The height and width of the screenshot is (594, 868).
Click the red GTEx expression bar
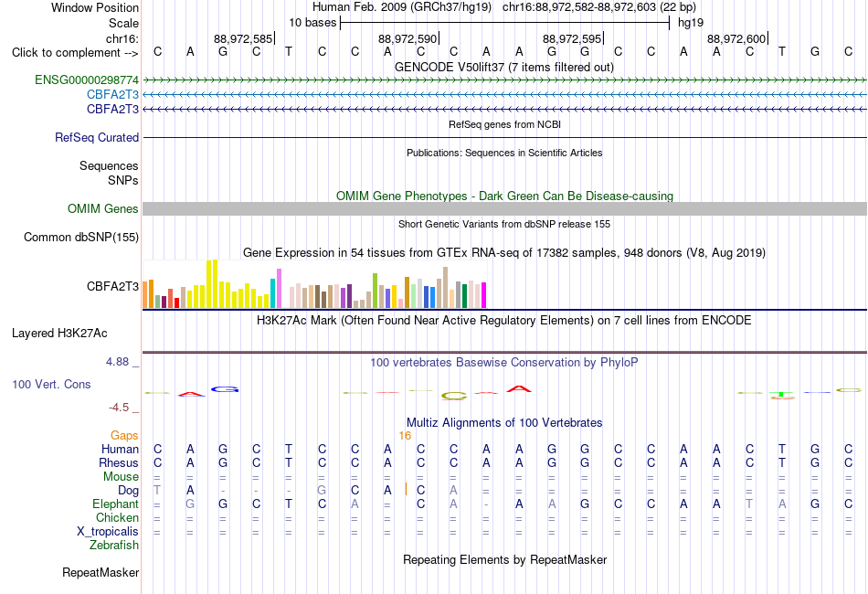(x=176, y=302)
